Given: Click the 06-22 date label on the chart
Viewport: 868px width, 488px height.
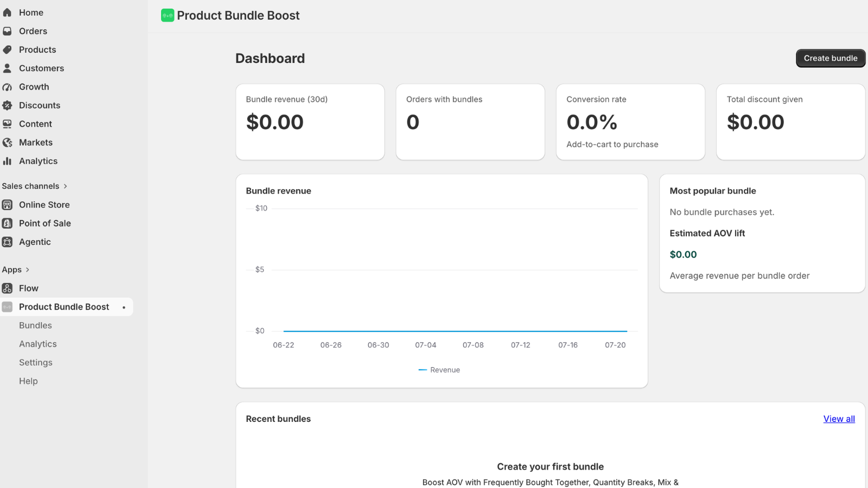Looking at the screenshot, I should 284,345.
